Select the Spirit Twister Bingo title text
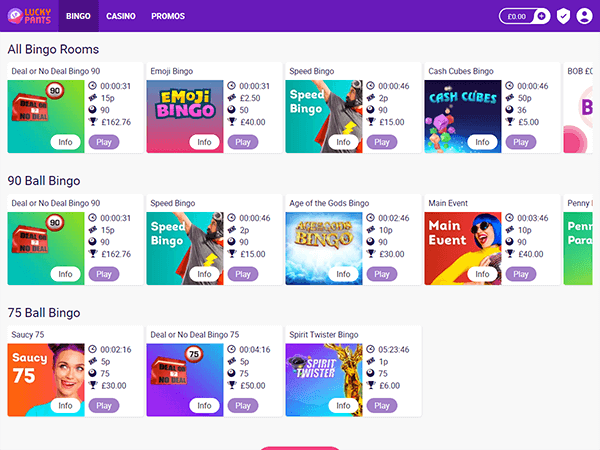600x450 pixels. click(324, 335)
